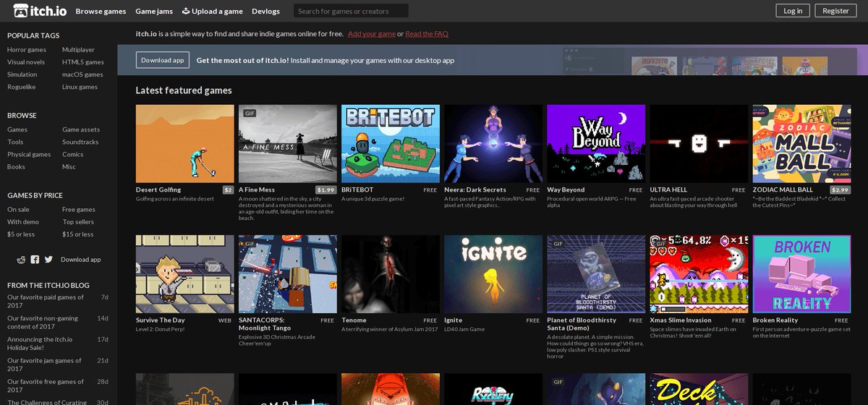Follow the Add your game link
This screenshot has height=405, width=868.
372,34
